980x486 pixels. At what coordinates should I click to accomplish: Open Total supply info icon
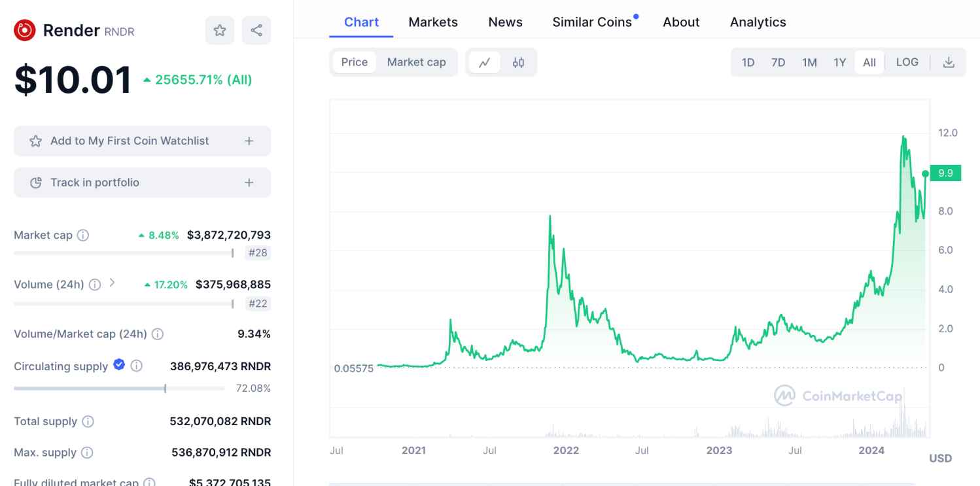point(88,422)
